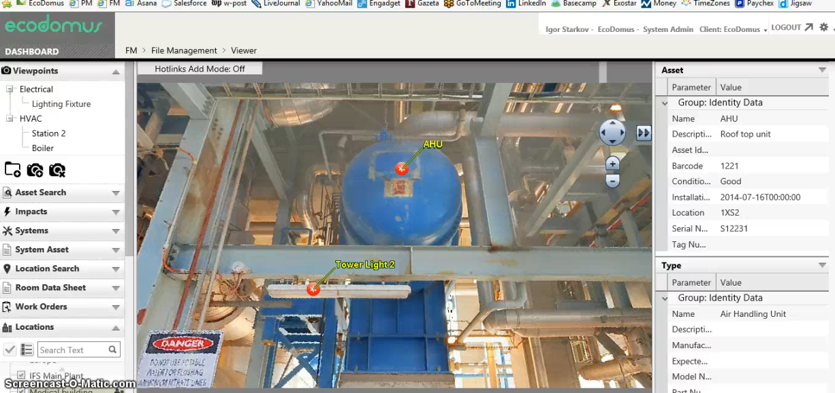Click the camera add viewpoint icon
835x393 pixels.
pyautogui.click(x=35, y=170)
